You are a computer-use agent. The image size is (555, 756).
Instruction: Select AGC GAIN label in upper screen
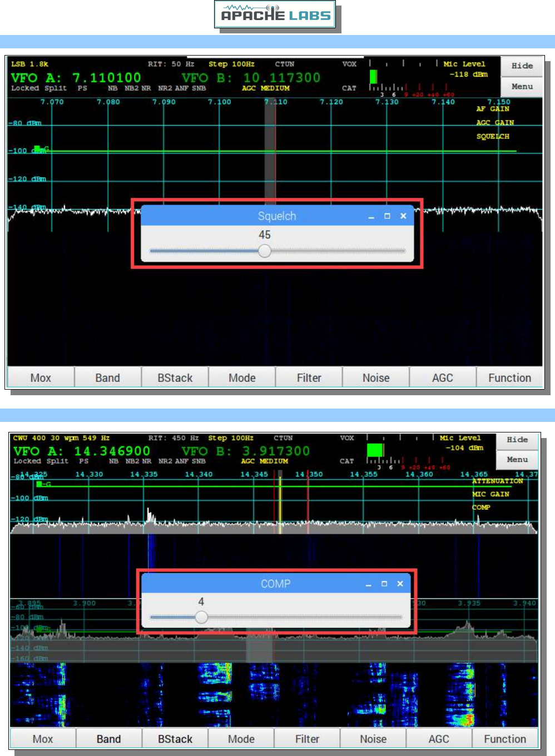pyautogui.click(x=495, y=122)
